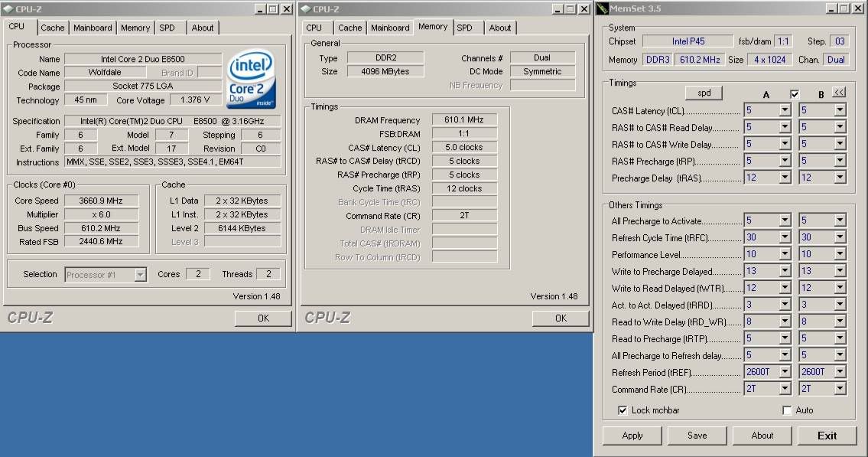Open column B Command Rate (CR) dropdown

pos(840,390)
